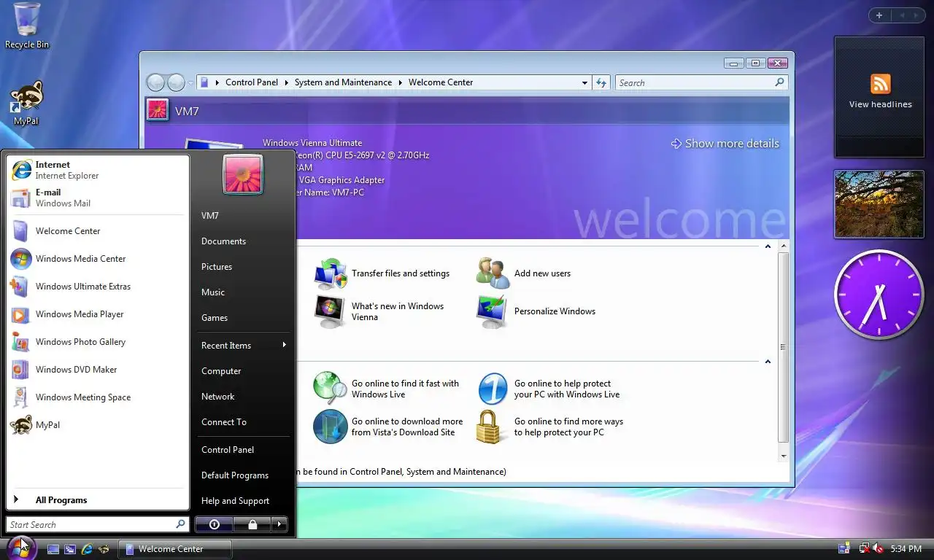Viewport: 934px width, 560px height.
Task: Click the Start menu power button
Action: pyautogui.click(x=214, y=524)
